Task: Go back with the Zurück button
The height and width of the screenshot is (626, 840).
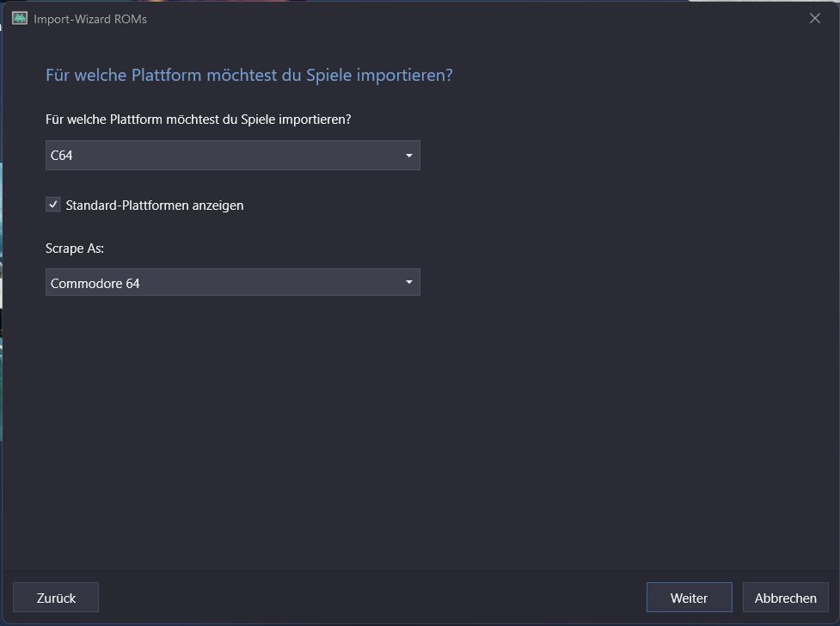Action: tap(56, 598)
